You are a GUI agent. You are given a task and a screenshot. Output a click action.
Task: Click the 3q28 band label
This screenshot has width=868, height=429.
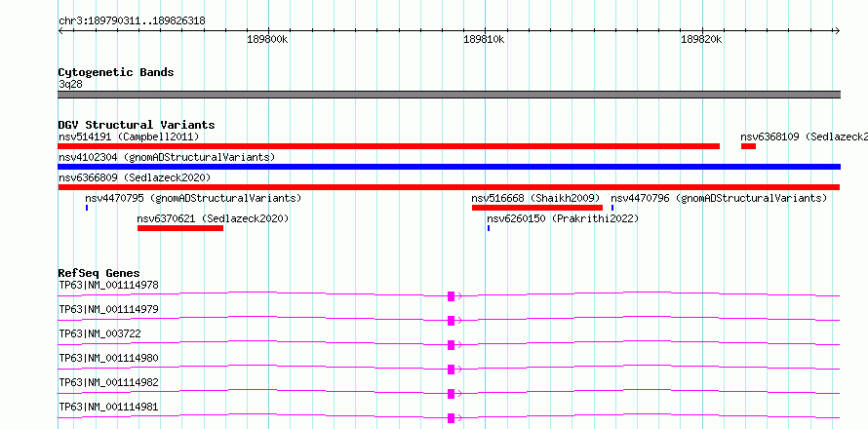(70, 85)
